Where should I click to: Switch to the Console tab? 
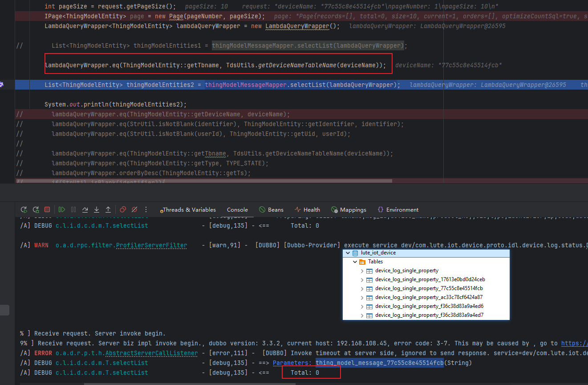237,209
